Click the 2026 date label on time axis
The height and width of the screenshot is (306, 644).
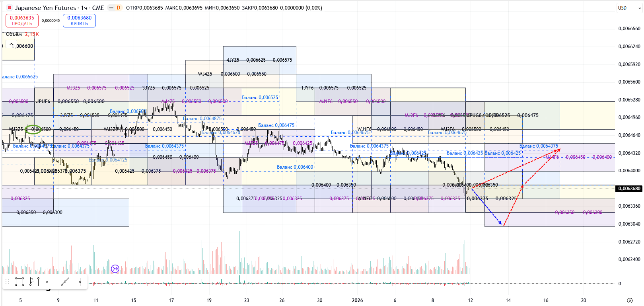[x=357, y=300]
